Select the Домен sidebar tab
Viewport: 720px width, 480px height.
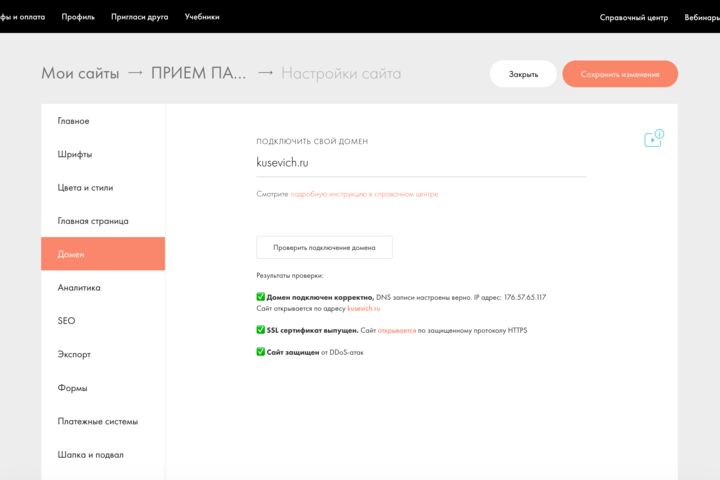[103, 254]
